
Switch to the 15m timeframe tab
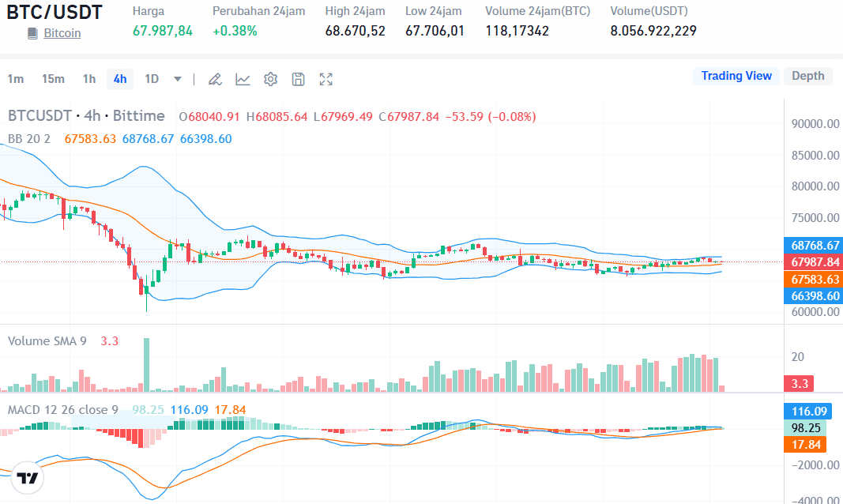tap(53, 79)
